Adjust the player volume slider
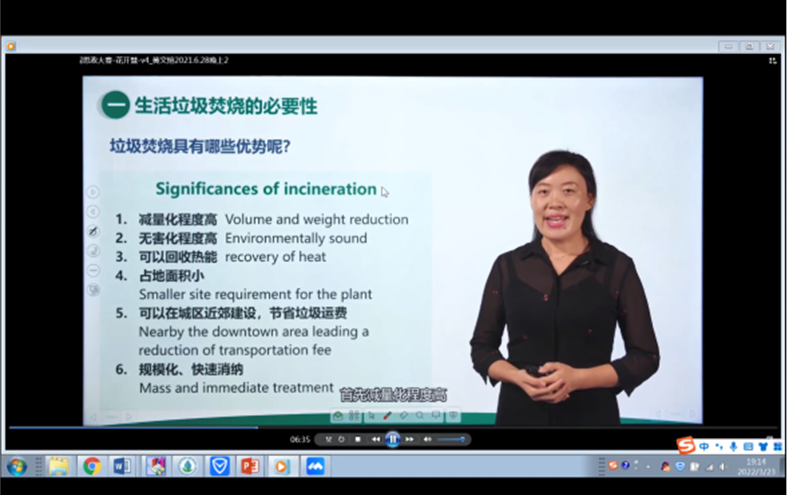The image size is (787, 495). tap(450, 439)
